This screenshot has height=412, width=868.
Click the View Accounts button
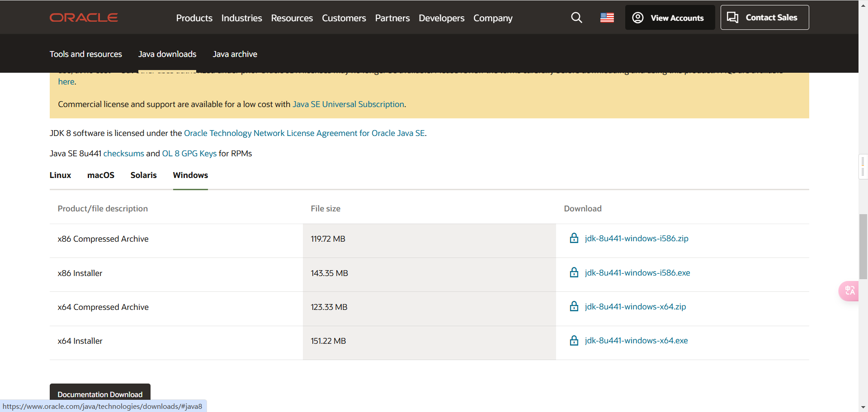pyautogui.click(x=670, y=18)
